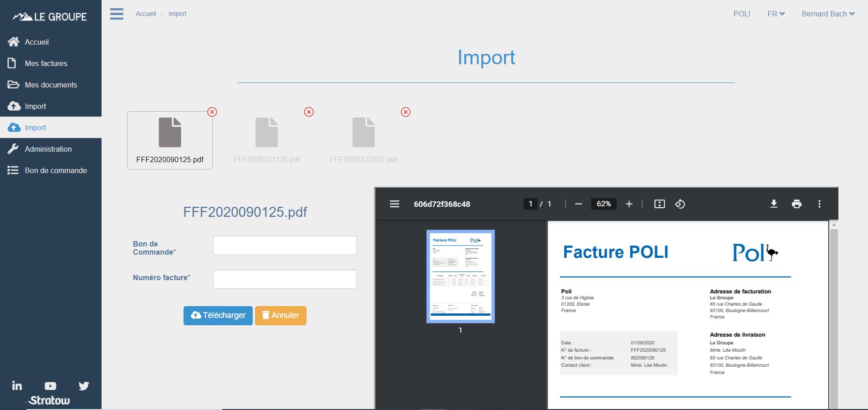Select the FFF2020090125.pdf file card

click(x=170, y=140)
